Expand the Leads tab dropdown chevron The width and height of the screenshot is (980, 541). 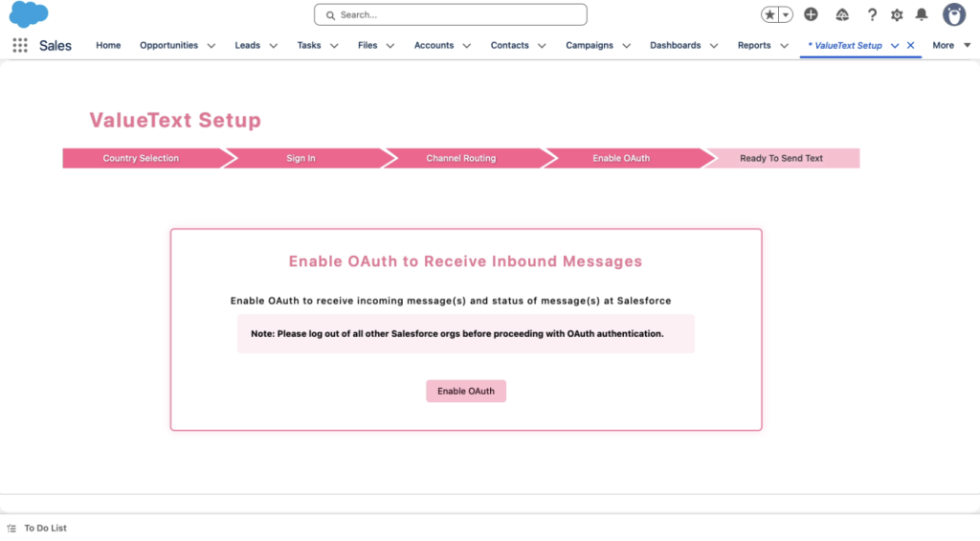(x=273, y=46)
